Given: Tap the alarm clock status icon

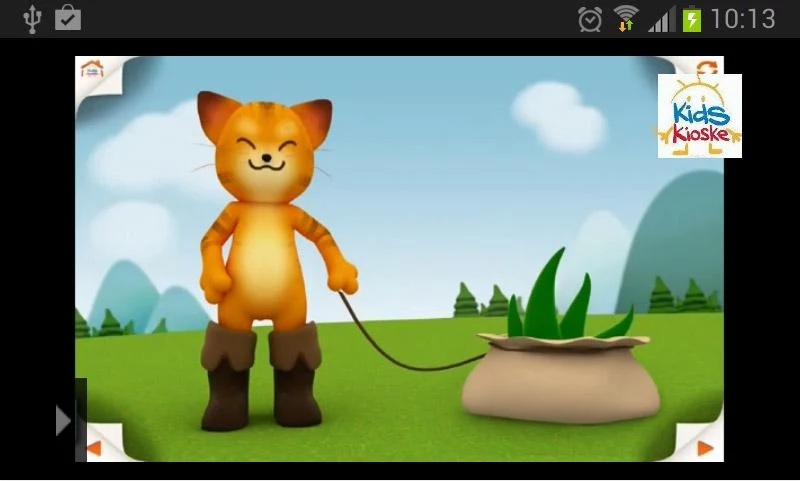Looking at the screenshot, I should tap(590, 19).
